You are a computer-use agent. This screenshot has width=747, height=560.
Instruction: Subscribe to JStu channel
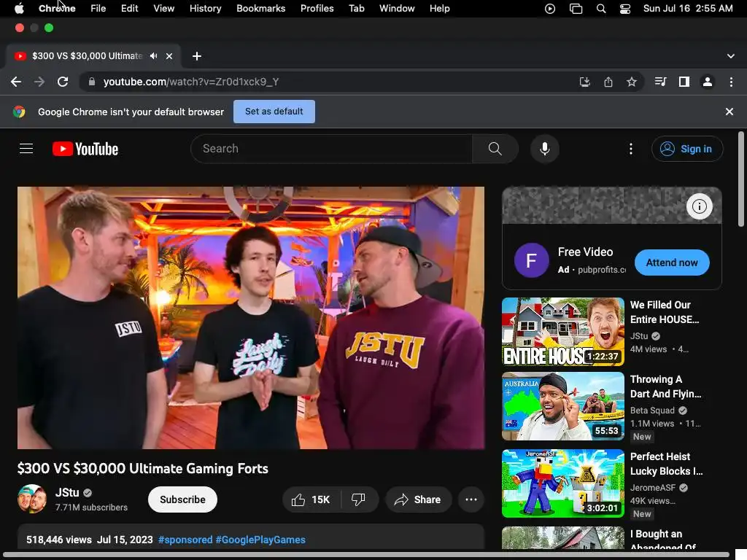[182, 499]
